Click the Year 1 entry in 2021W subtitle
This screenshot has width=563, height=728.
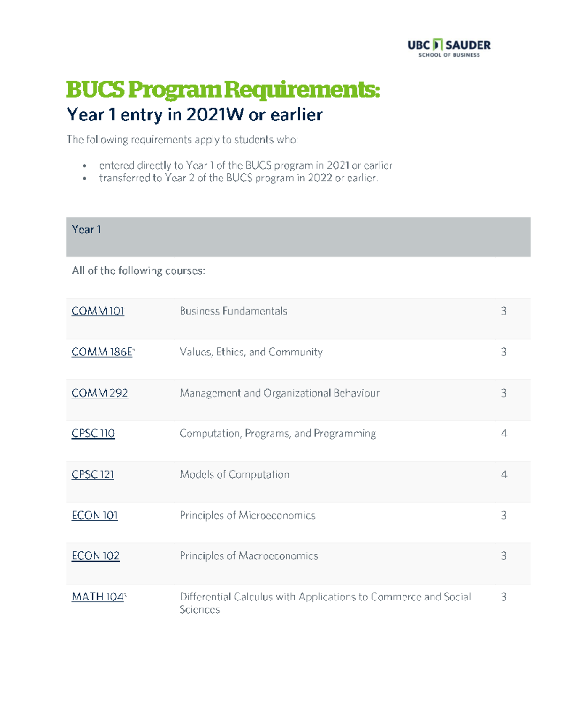tap(195, 115)
